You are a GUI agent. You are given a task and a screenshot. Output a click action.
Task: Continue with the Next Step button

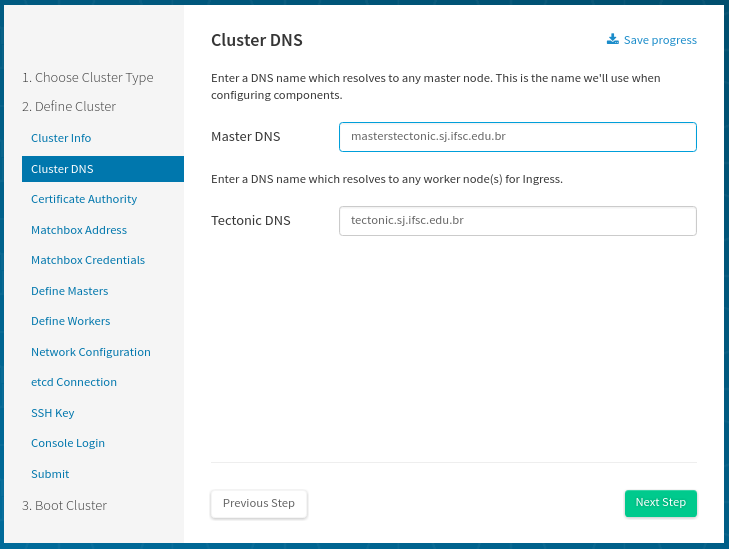[660, 503]
